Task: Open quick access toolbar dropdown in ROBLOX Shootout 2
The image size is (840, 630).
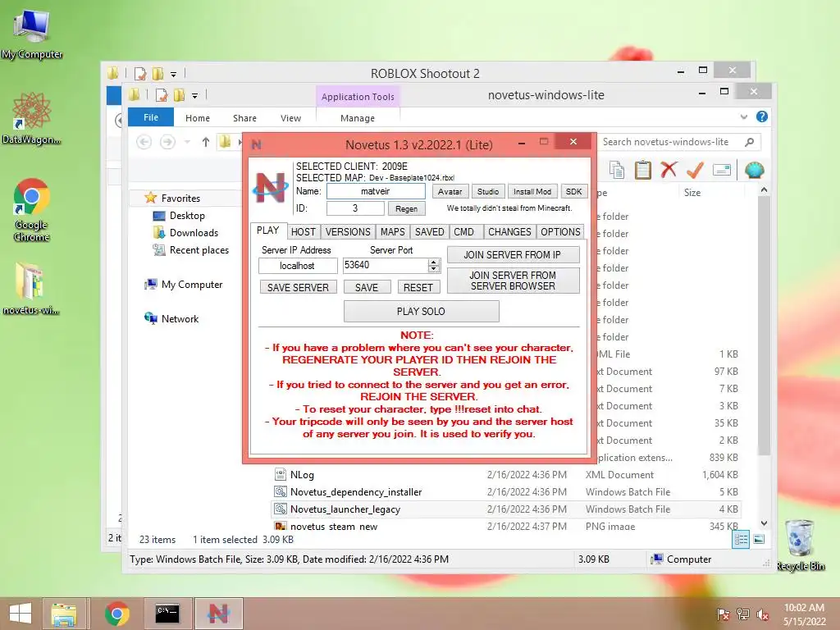Action: click(174, 75)
